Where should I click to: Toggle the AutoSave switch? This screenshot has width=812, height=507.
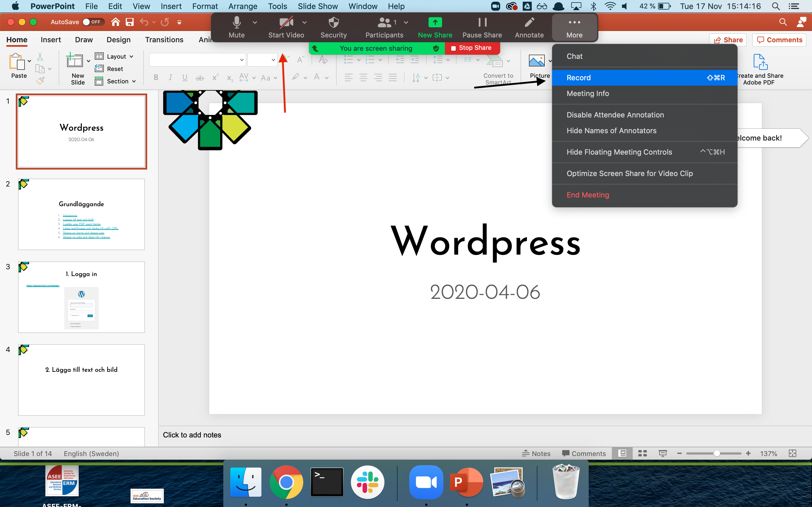93,22
